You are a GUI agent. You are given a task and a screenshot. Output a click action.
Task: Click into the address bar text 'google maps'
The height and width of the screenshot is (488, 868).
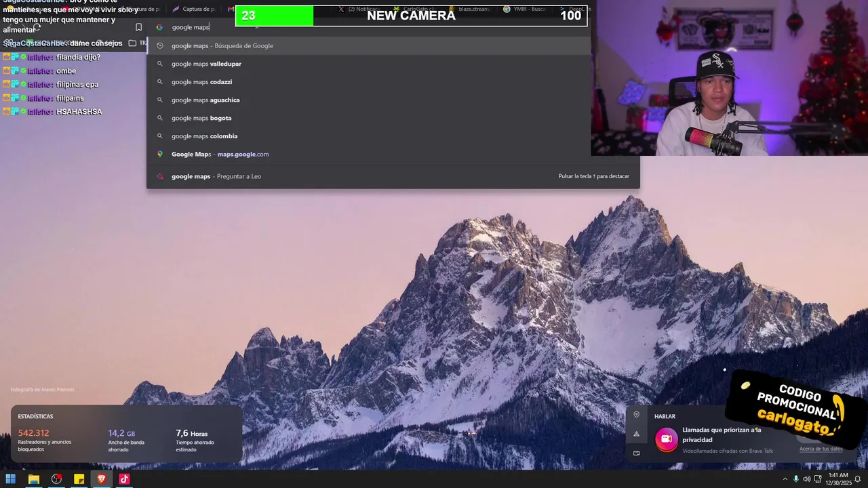pyautogui.click(x=191, y=27)
